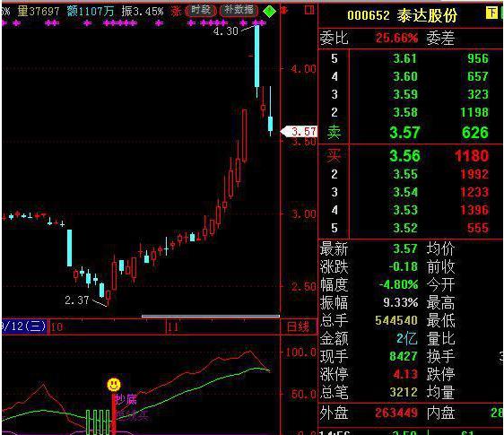The width and height of the screenshot is (504, 435).
Task: Click the red square window icon at the chart's top corner
Action: pyautogui.click(x=308, y=10)
